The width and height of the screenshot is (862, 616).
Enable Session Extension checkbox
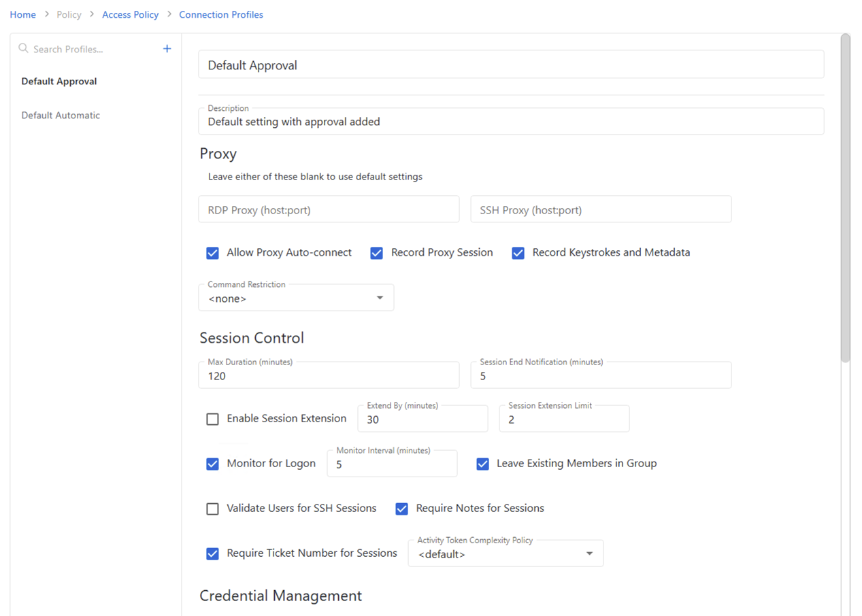[212, 419]
